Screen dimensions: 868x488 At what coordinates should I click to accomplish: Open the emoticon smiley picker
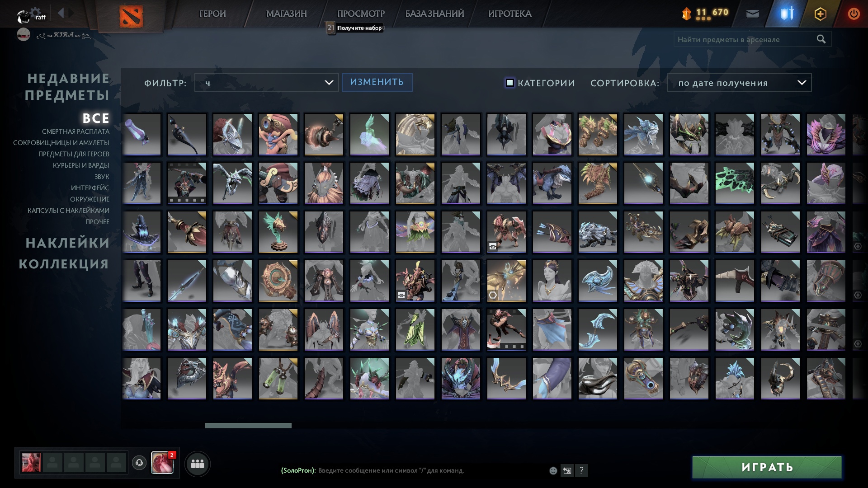tap(553, 470)
